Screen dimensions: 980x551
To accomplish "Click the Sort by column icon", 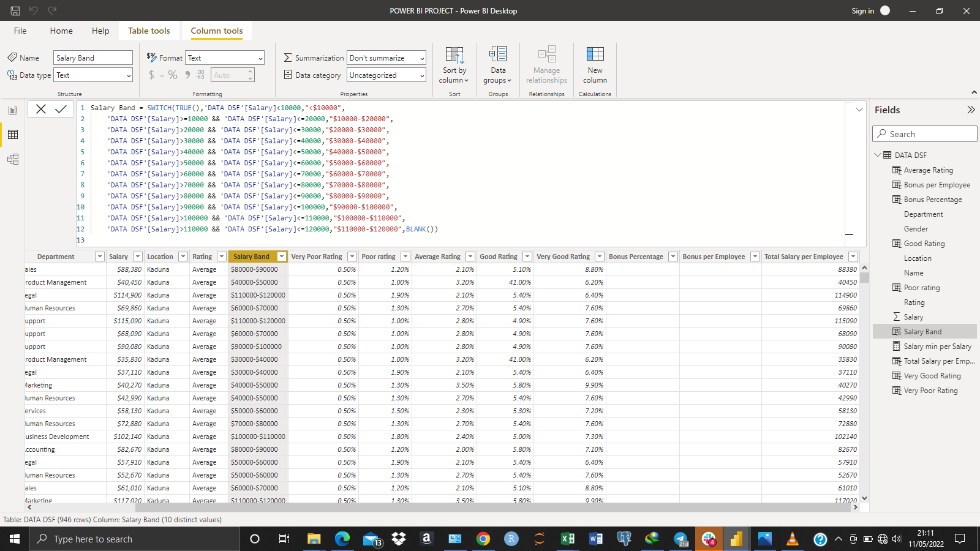I will [454, 63].
